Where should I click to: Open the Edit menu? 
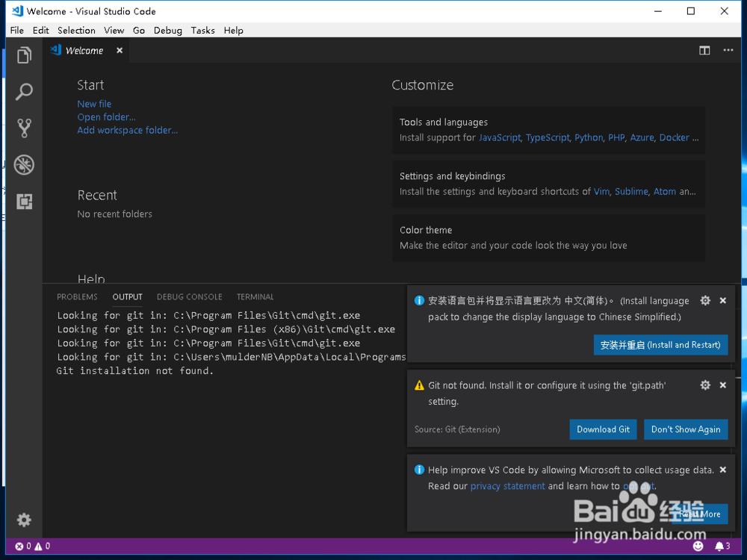[x=40, y=30]
